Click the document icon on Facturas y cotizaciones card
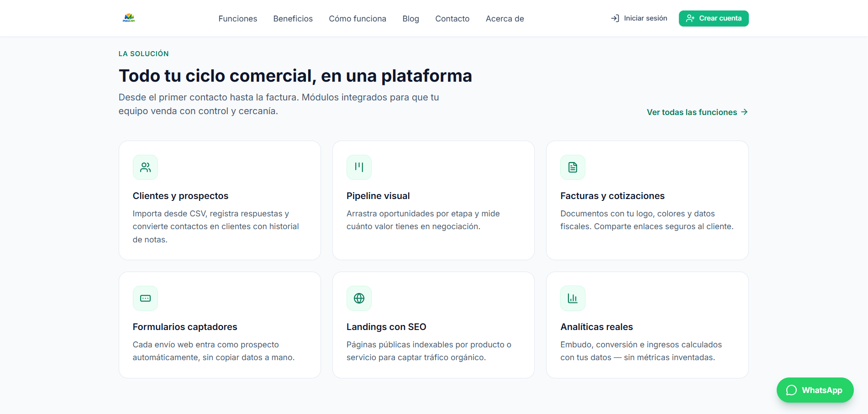This screenshot has width=868, height=414. tap(573, 167)
